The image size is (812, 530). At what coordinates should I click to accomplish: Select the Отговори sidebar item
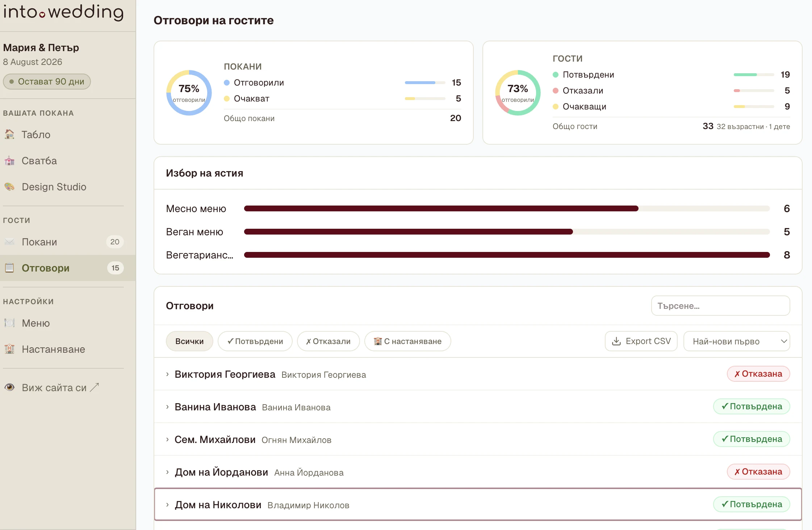[68, 268]
